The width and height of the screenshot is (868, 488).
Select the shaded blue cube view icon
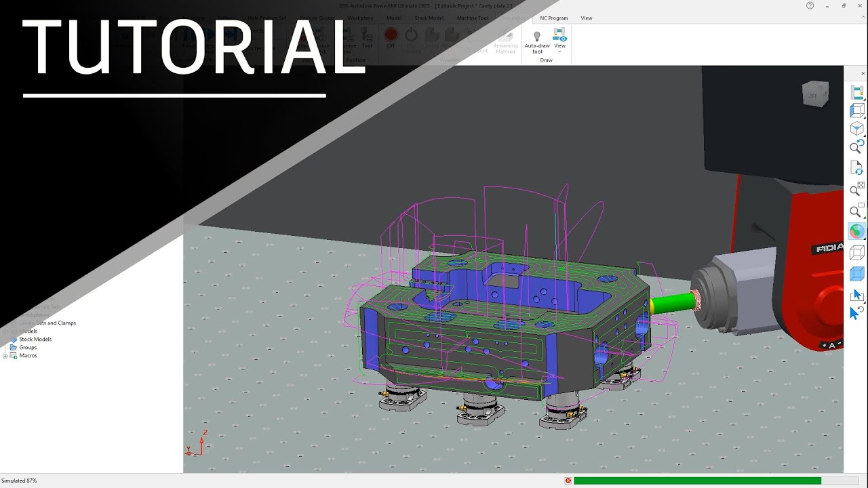(857, 274)
